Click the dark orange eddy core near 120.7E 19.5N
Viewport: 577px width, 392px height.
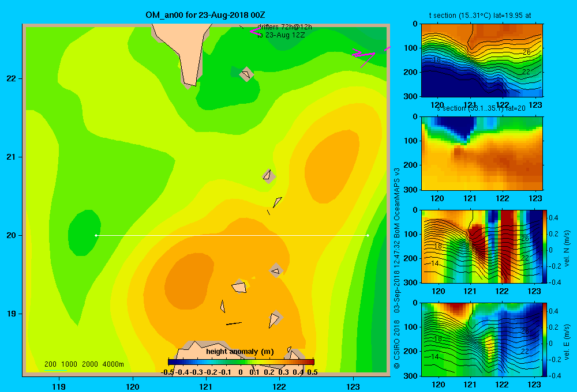click(189, 281)
